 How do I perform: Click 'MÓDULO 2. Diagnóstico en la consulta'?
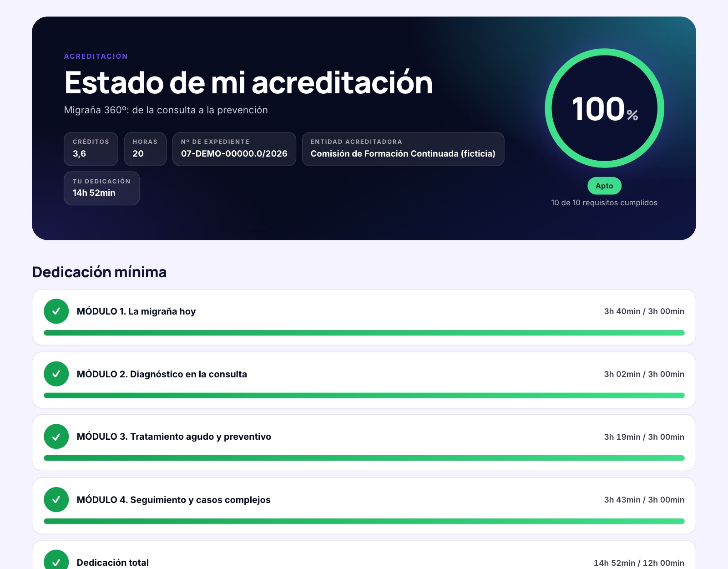pyautogui.click(x=162, y=374)
